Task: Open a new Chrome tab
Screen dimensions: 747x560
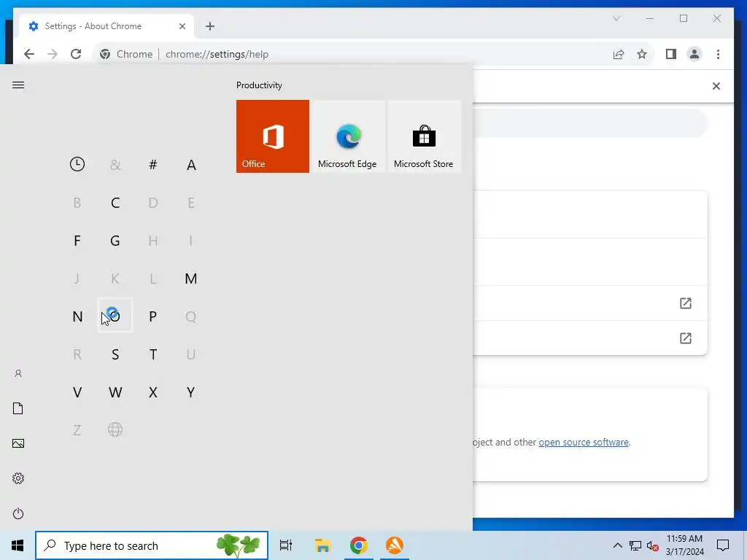Action: 210,26
